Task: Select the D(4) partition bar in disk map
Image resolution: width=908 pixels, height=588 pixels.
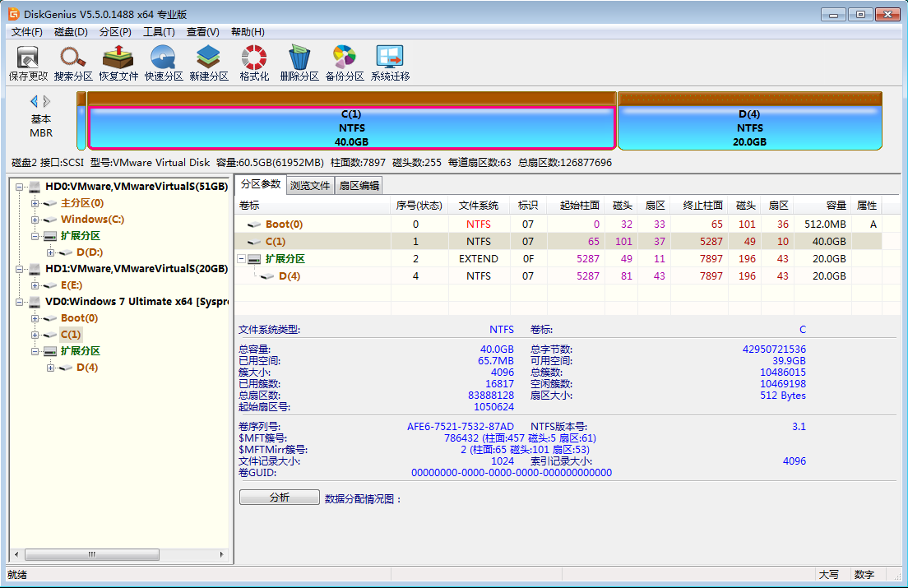Action: click(x=748, y=127)
